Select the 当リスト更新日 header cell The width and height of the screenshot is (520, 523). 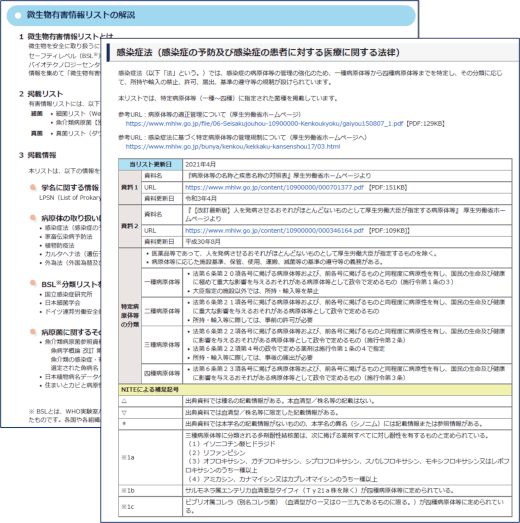click(150, 164)
